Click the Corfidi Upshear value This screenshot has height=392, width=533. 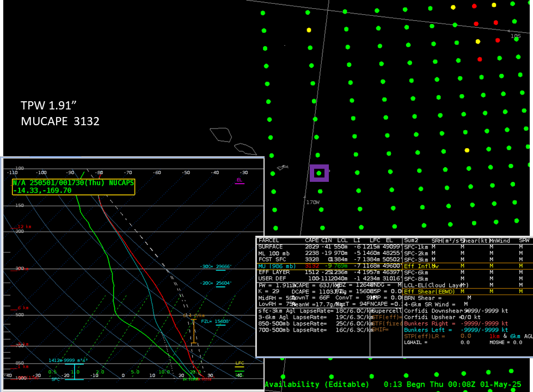tap(470, 317)
